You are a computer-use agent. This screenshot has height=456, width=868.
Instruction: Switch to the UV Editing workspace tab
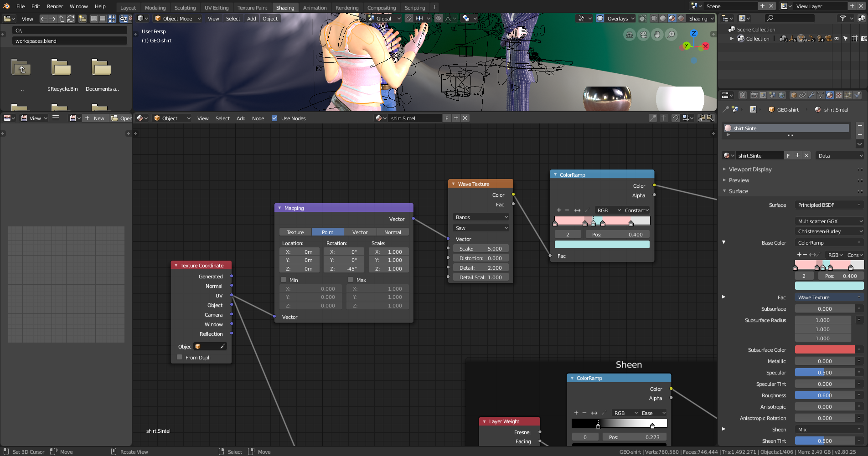(217, 8)
